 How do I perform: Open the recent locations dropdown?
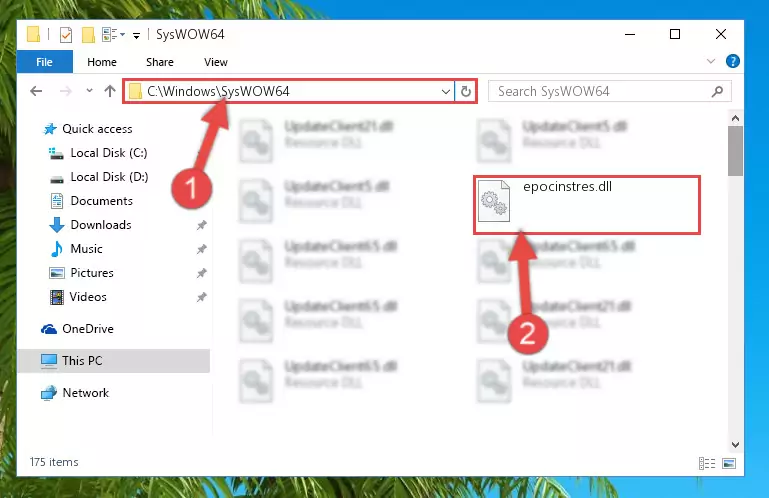pos(89,91)
